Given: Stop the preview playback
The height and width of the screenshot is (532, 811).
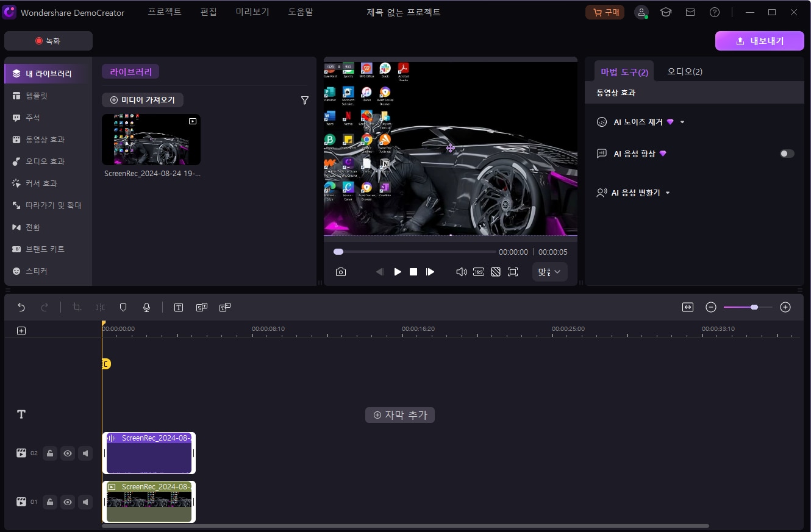Looking at the screenshot, I should point(413,272).
